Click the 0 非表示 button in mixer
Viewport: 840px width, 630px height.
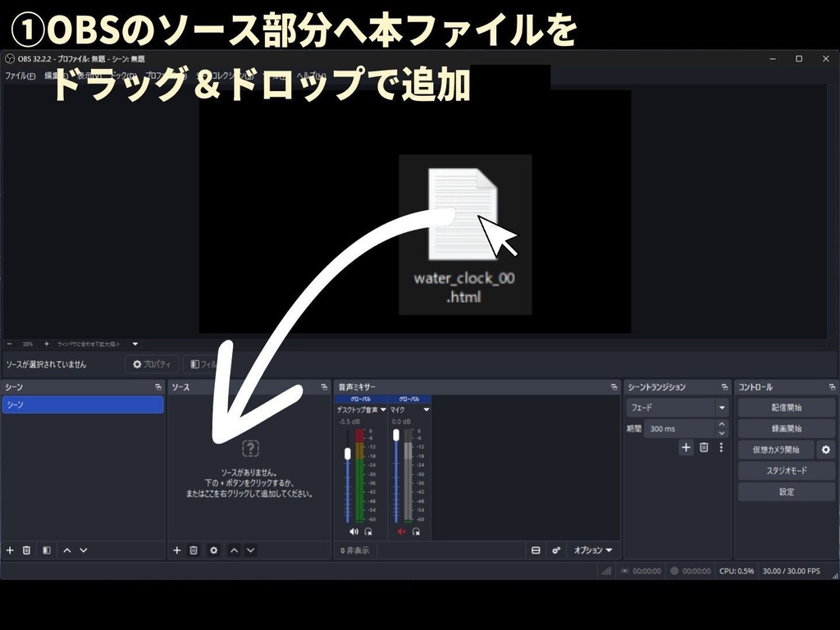pyautogui.click(x=354, y=550)
